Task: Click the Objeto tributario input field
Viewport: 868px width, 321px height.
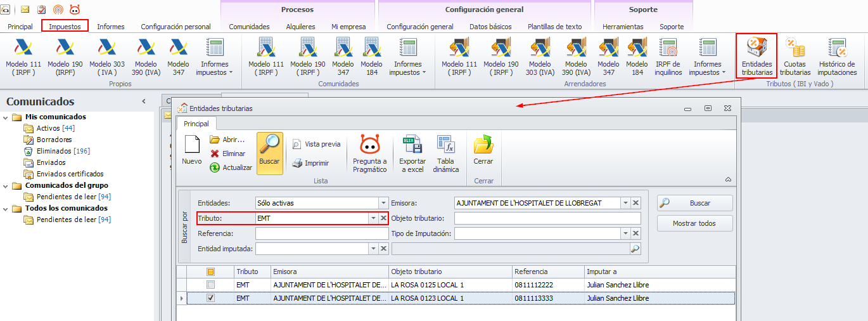Action: pyautogui.click(x=547, y=218)
